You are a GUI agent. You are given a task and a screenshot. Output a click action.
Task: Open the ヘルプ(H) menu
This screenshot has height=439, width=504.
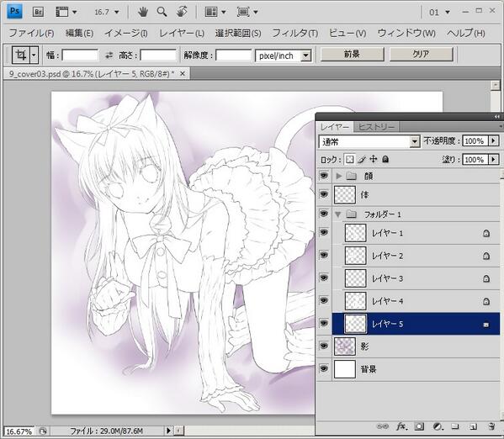pyautogui.click(x=466, y=33)
